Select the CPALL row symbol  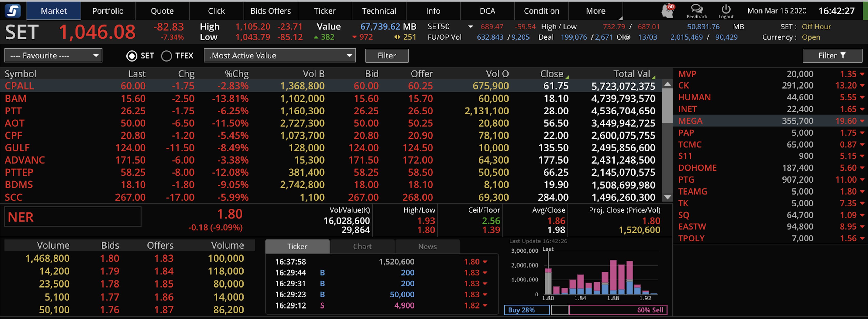coord(19,86)
